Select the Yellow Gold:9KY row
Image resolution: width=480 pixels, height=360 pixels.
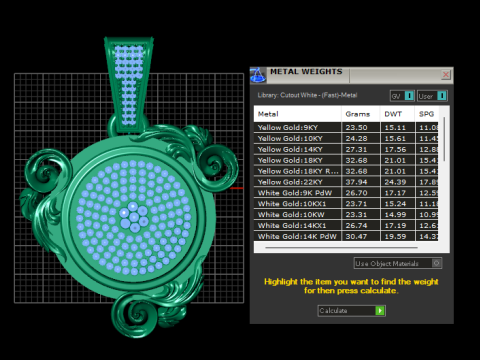tap(346, 127)
